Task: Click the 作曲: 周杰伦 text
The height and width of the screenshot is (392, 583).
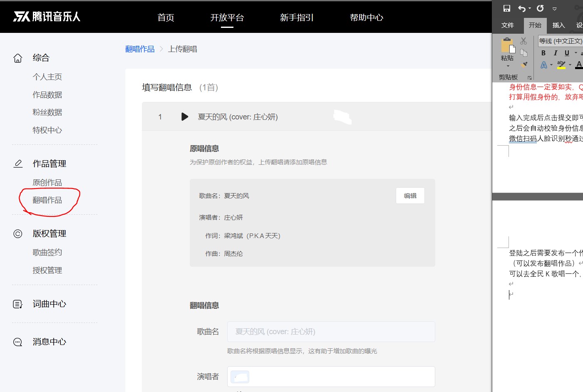Action: 224,254
